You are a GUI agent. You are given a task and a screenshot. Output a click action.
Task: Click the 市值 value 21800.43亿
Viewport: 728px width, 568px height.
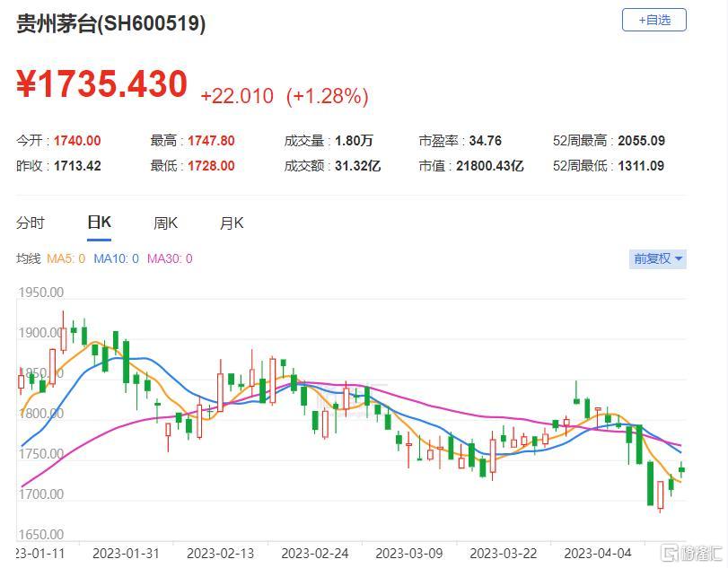pyautogui.click(x=490, y=166)
